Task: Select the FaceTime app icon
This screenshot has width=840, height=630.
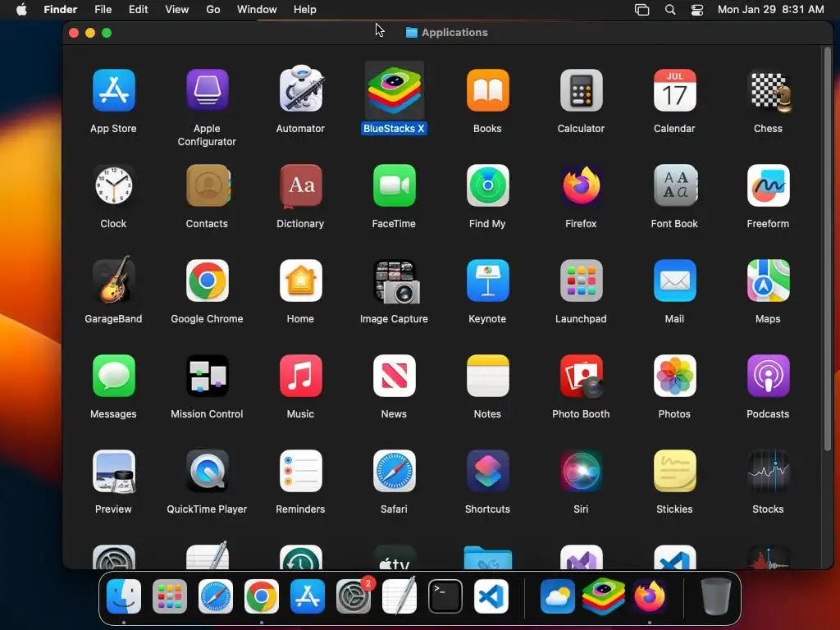Action: (x=394, y=185)
